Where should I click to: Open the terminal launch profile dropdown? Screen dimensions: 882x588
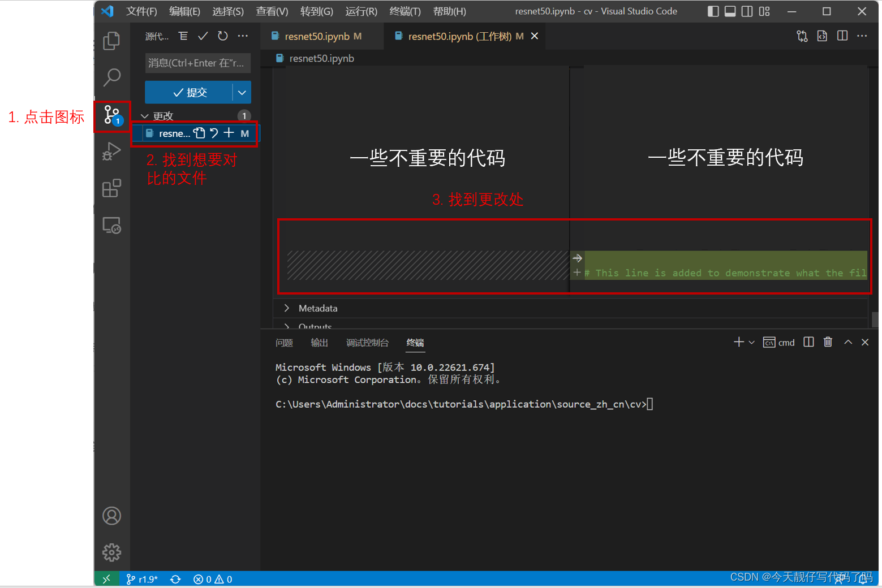click(752, 342)
